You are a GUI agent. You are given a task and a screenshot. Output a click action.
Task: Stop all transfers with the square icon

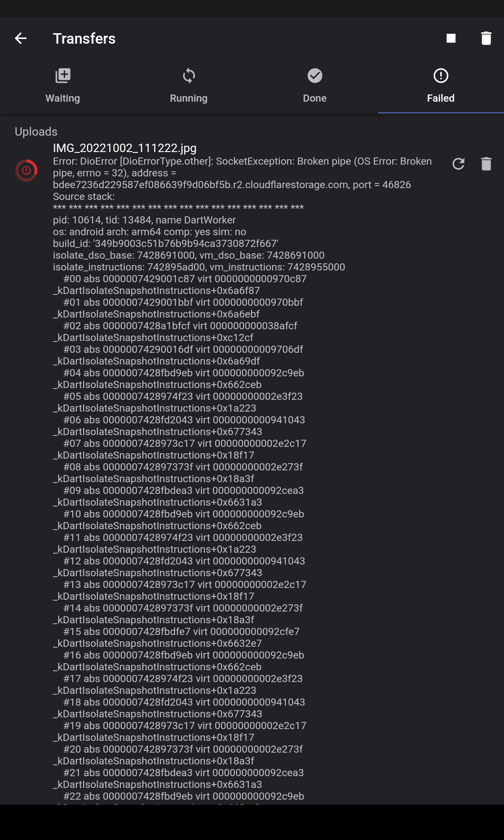pos(451,38)
